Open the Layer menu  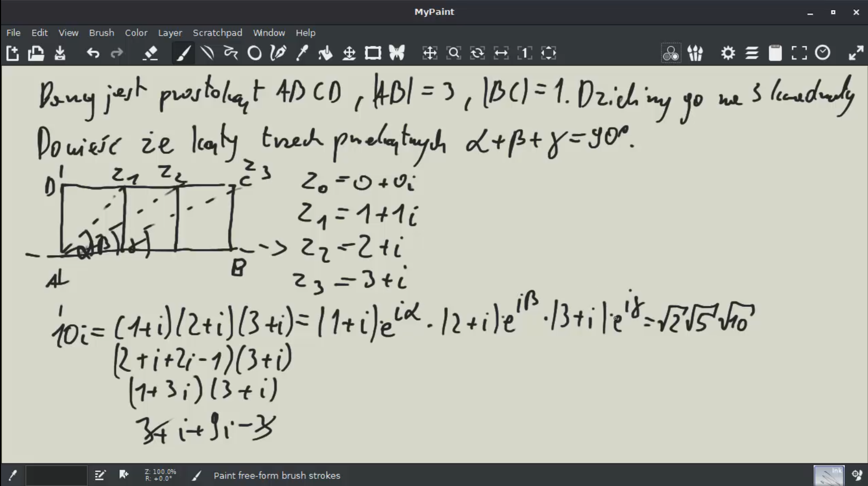(x=170, y=33)
